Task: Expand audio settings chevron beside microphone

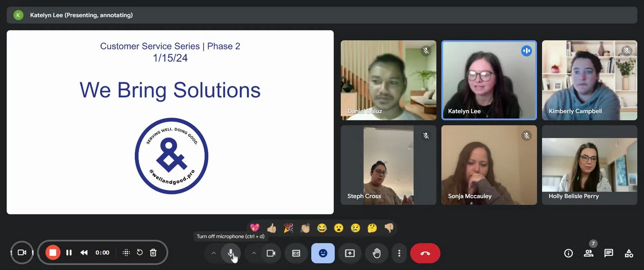Action: tap(214, 253)
